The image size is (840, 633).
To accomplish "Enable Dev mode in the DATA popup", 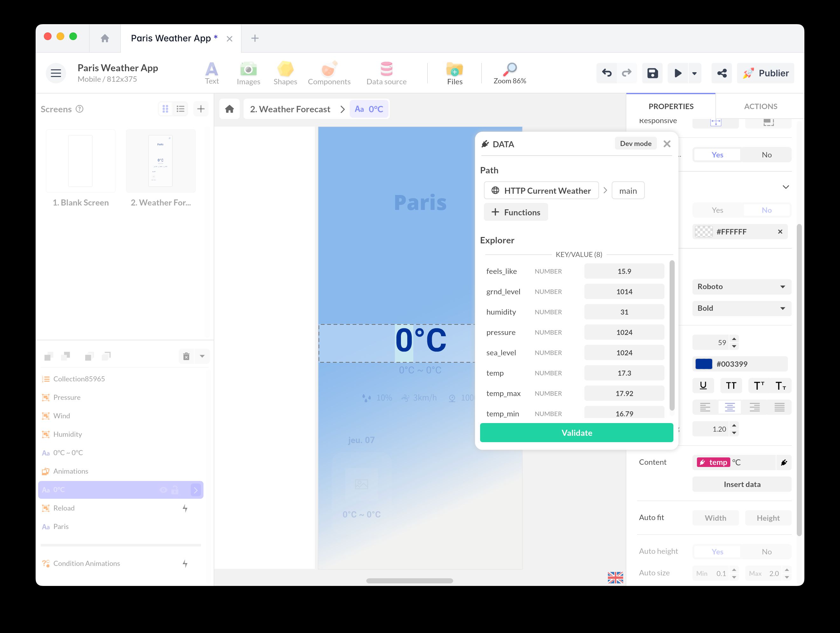I will click(x=635, y=143).
